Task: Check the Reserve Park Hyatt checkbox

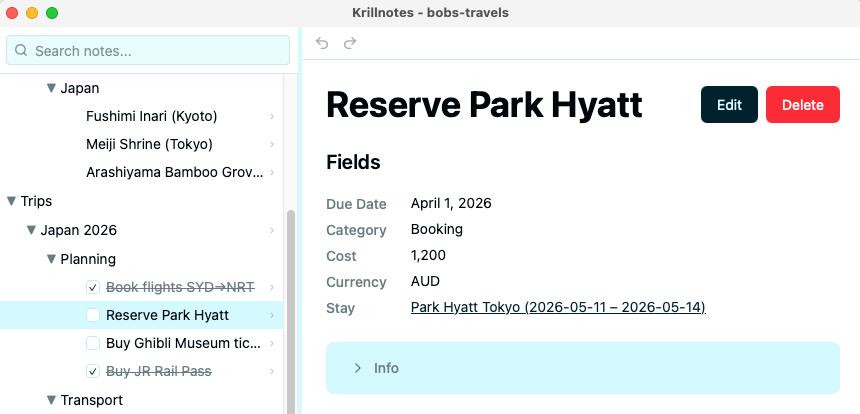Action: pos(93,315)
